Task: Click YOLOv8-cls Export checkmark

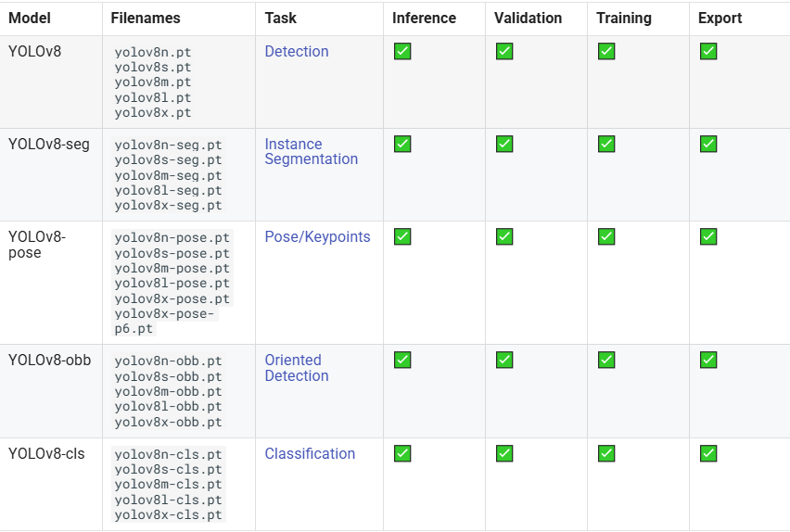Action: [x=708, y=453]
